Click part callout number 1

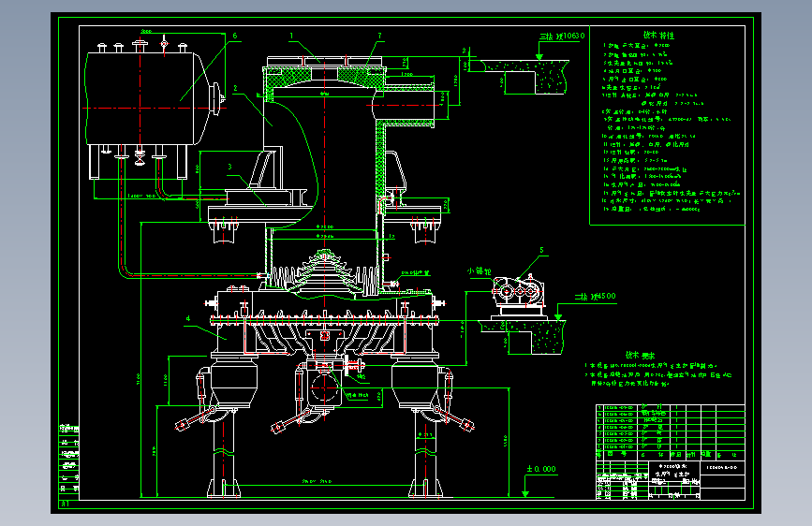[x=291, y=36]
